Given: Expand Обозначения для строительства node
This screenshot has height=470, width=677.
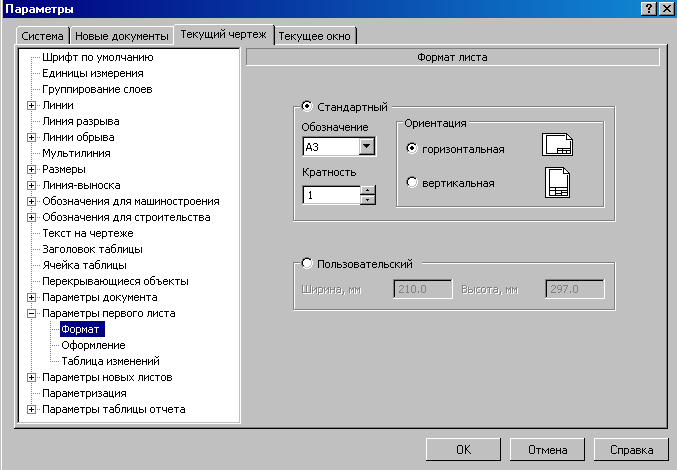Looking at the screenshot, I should coord(32,217).
